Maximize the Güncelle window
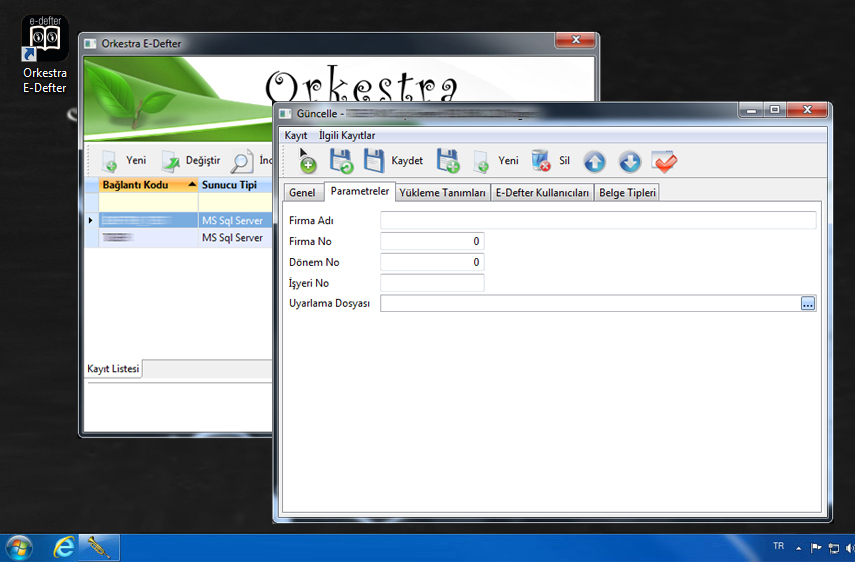Image resolution: width=855 pixels, height=562 pixels. (x=774, y=110)
